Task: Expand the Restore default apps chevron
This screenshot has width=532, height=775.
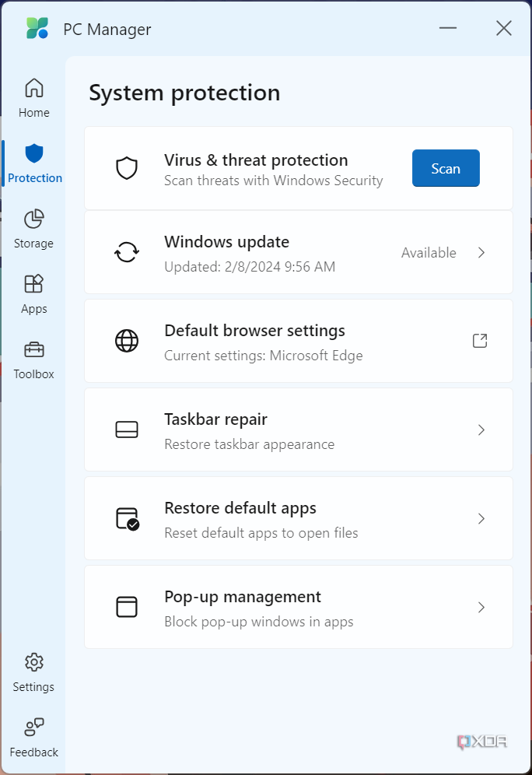Action: tap(481, 518)
